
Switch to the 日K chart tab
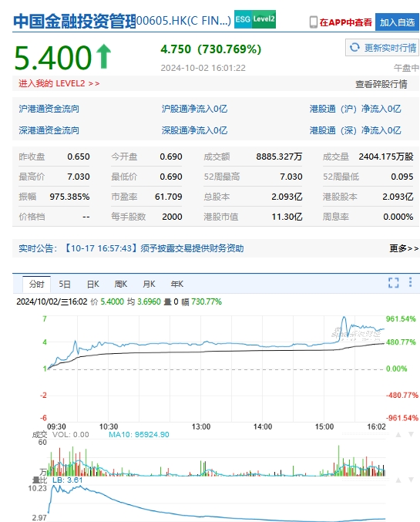click(x=92, y=285)
